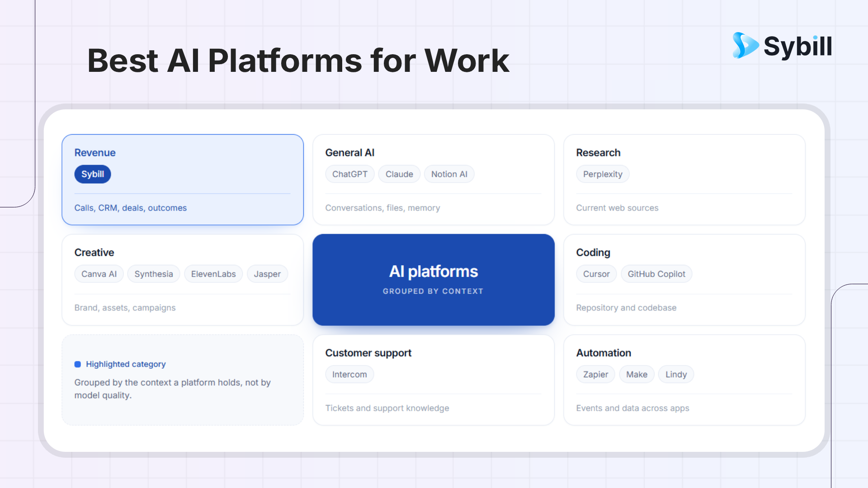Image resolution: width=868 pixels, height=488 pixels.
Task: Click the Automation heading
Action: pos(604,353)
